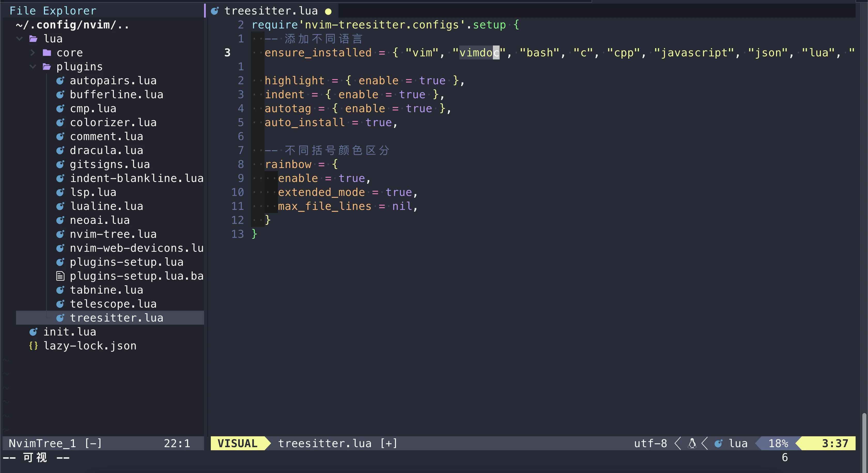
Task: Click the Linux penguin icon in statusline
Action: (x=692, y=443)
